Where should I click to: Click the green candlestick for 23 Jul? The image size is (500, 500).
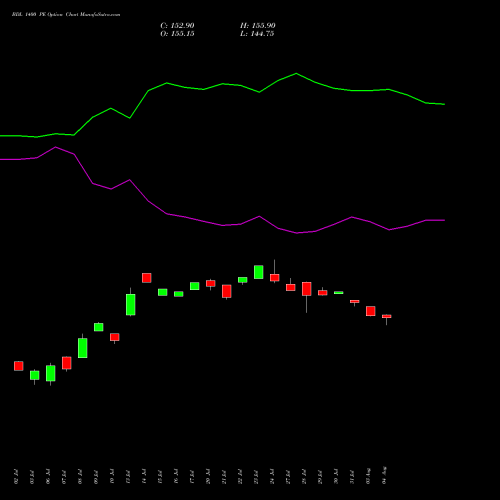pyautogui.click(x=259, y=272)
